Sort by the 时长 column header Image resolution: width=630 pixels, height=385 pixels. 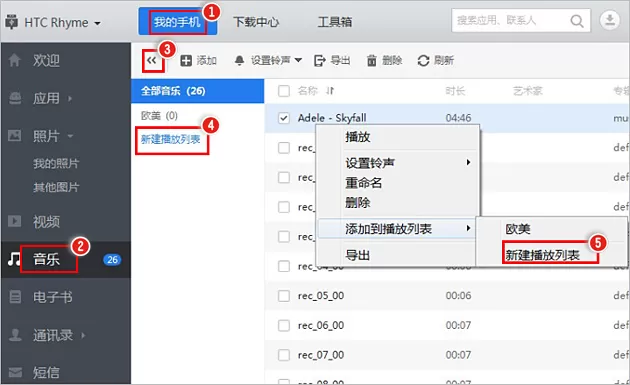click(455, 91)
